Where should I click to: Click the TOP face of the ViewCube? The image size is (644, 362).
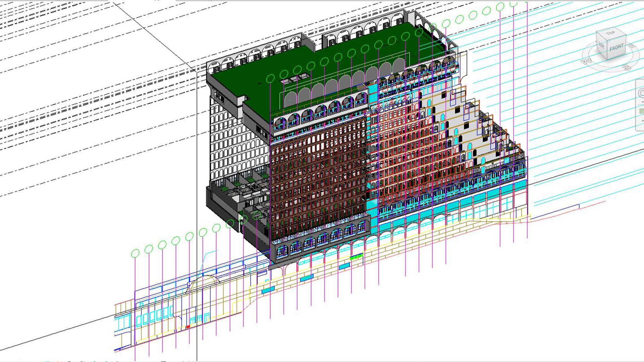click(610, 34)
